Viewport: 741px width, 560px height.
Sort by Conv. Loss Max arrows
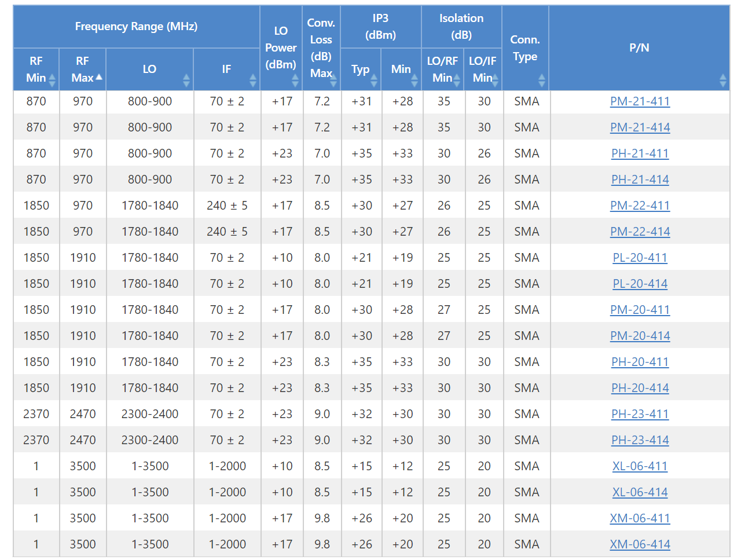333,80
